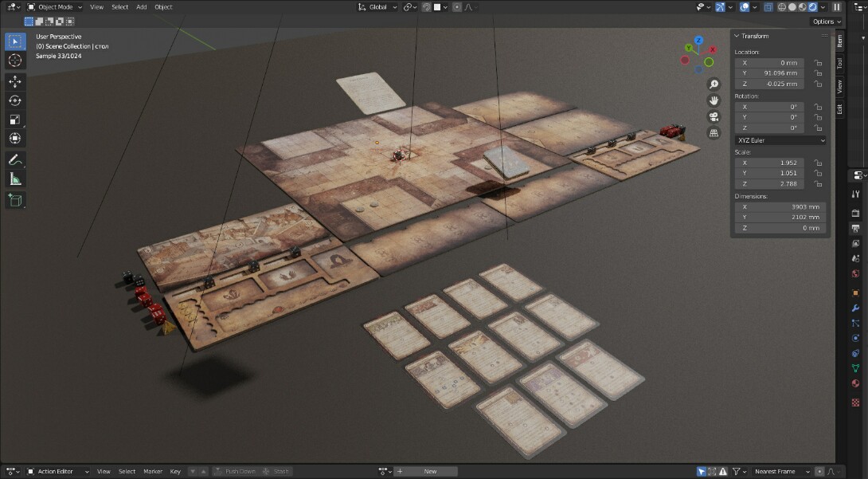
Task: Click the Action Editor filter funnel icon
Action: [x=737, y=471]
